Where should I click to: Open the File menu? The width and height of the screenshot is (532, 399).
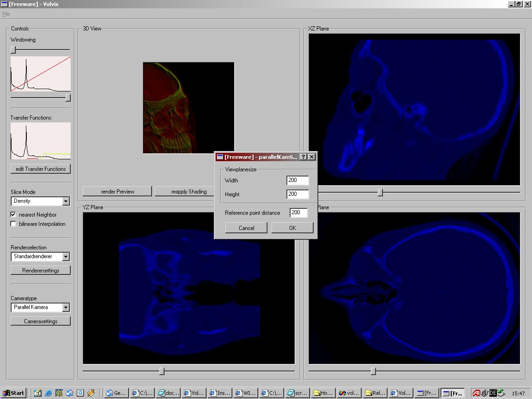[6, 14]
